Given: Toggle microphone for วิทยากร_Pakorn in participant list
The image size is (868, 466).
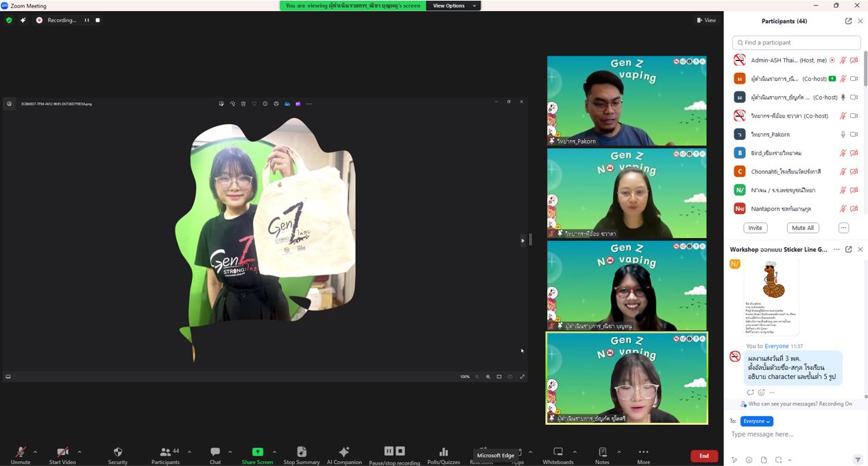Looking at the screenshot, I should pos(843,135).
